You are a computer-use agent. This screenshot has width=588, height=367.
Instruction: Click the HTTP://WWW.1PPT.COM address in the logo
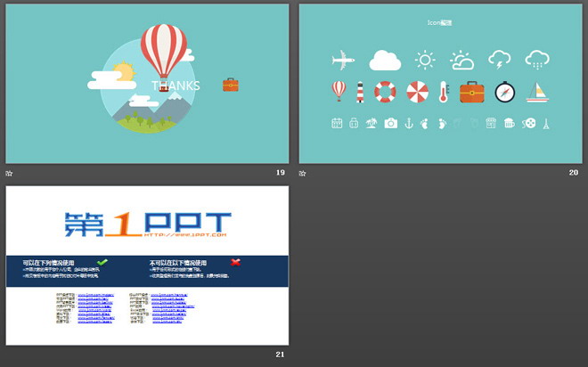185,234
